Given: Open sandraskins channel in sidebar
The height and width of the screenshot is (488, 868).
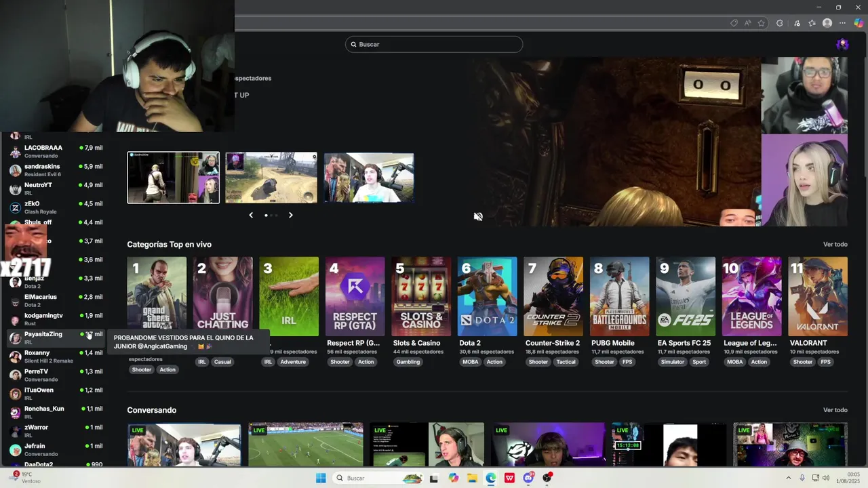Looking at the screenshot, I should click(x=56, y=170).
